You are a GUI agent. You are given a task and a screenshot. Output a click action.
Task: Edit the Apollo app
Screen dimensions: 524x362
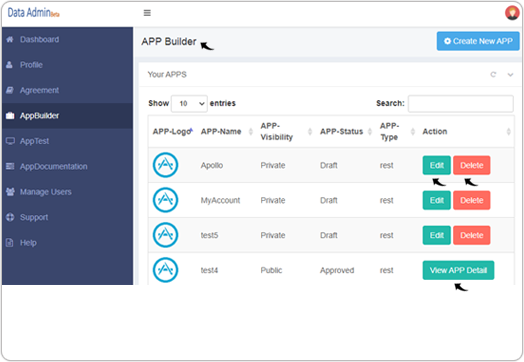[x=436, y=165]
